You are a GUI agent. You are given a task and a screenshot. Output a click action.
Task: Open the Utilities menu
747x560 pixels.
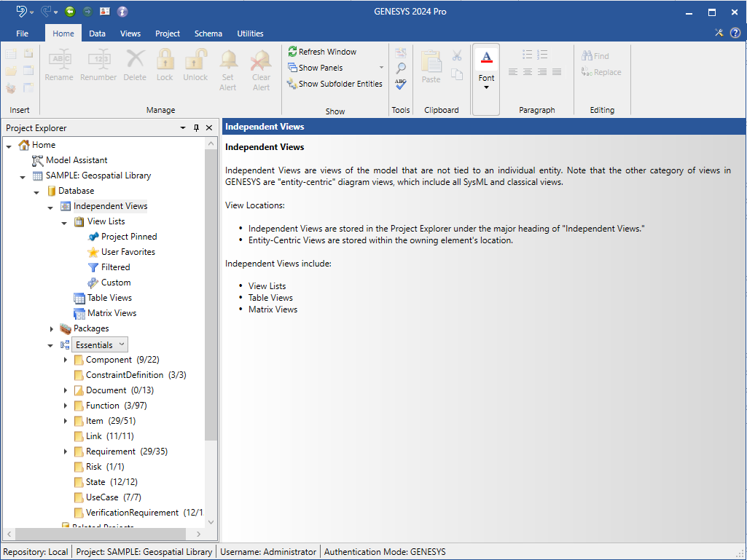(250, 33)
